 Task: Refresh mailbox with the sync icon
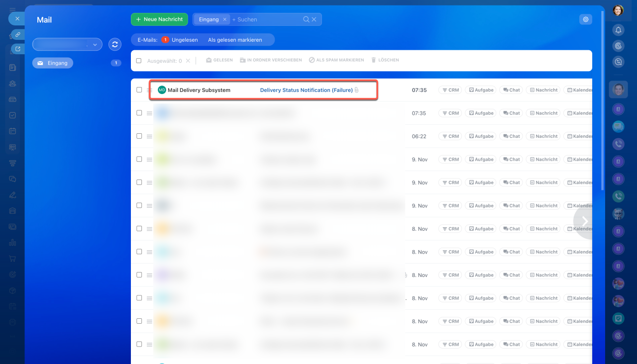[x=115, y=44]
